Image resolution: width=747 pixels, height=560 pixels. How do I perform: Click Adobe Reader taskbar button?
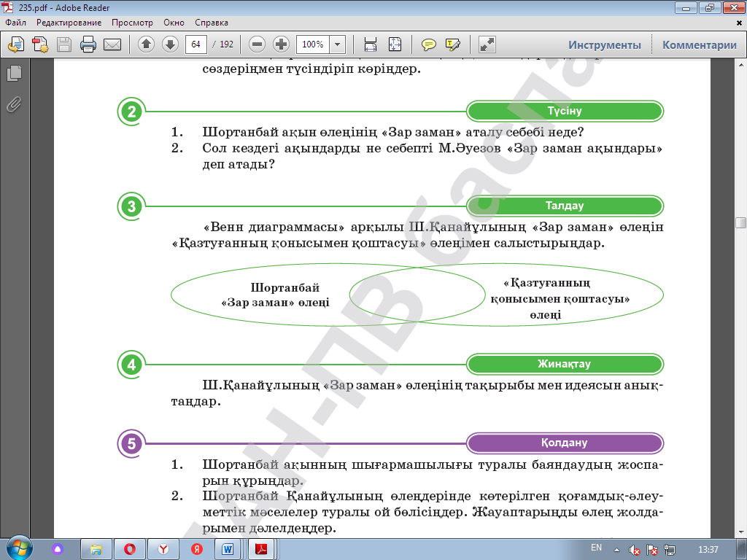pos(261,550)
